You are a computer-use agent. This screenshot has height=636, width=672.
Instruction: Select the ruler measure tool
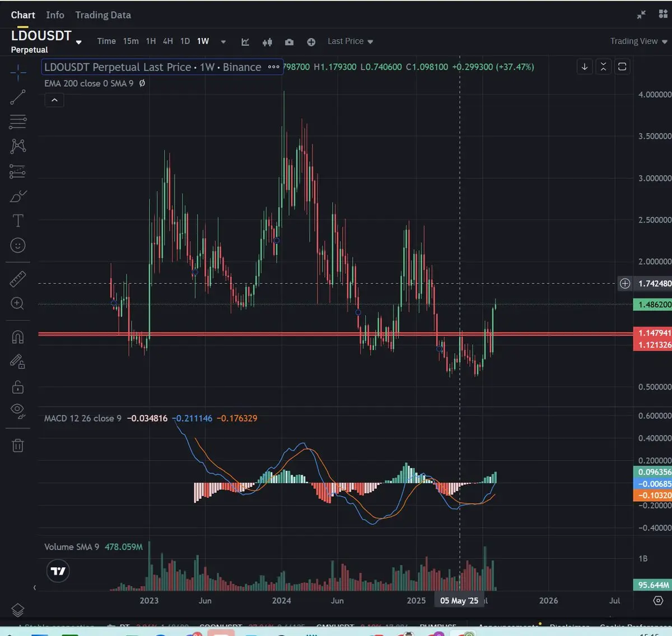coord(18,279)
